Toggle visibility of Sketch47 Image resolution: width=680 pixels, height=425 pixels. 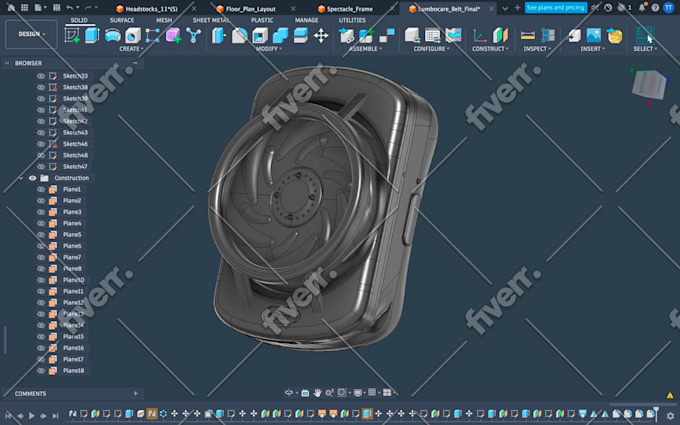tap(41, 167)
